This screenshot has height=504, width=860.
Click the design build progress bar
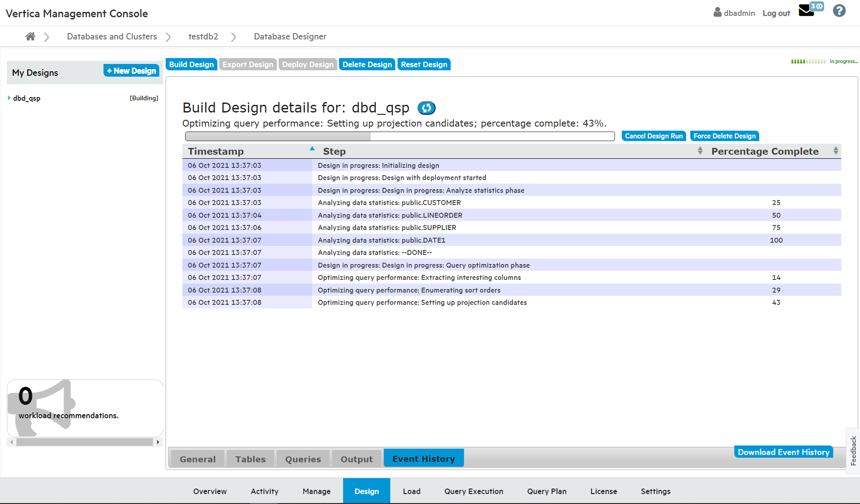[400, 136]
